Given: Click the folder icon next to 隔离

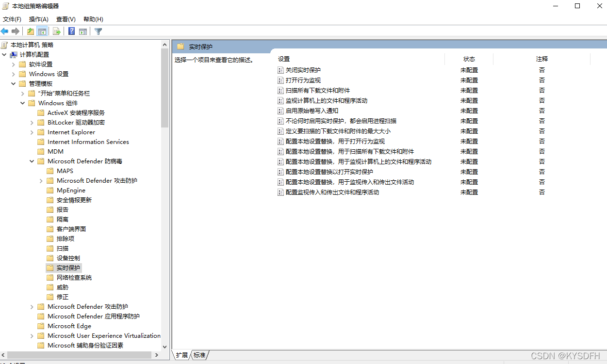Looking at the screenshot, I should (50, 220).
